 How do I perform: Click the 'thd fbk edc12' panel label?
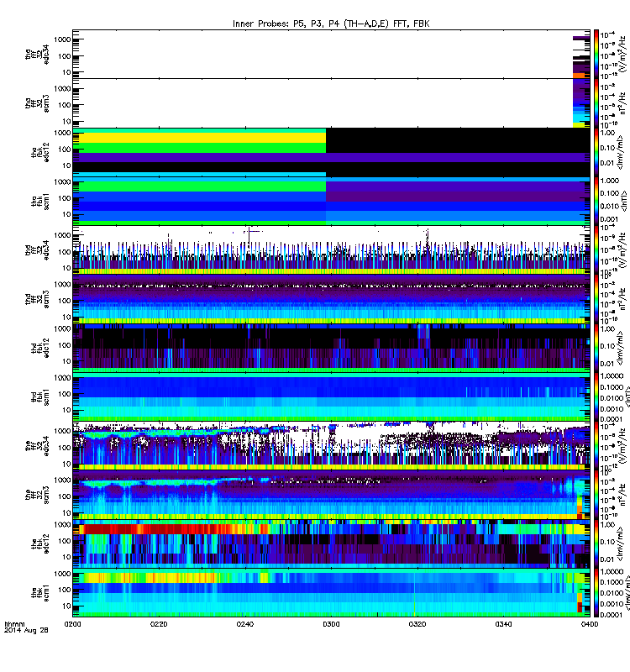(40, 348)
